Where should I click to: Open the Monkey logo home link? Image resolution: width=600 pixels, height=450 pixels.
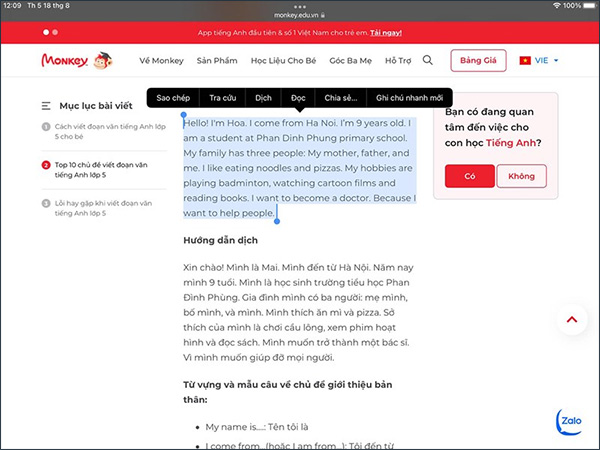coord(77,60)
